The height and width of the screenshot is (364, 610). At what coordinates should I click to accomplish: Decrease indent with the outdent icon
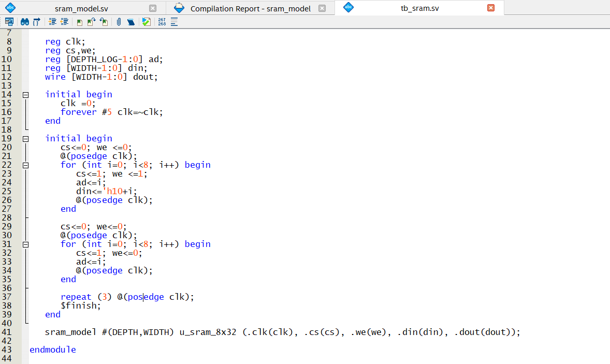pos(64,22)
